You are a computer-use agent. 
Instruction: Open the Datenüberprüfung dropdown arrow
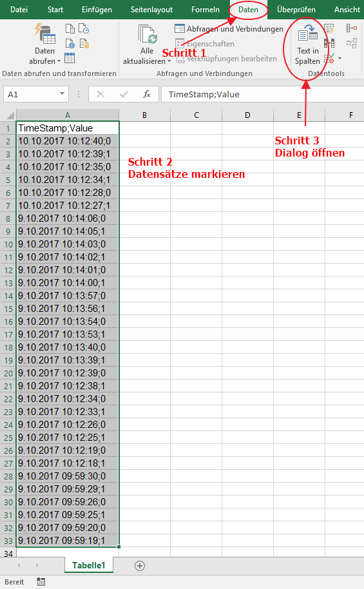coord(340,58)
